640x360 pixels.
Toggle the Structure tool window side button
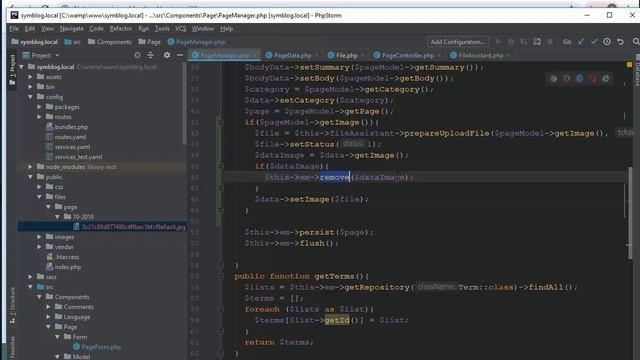point(12,305)
